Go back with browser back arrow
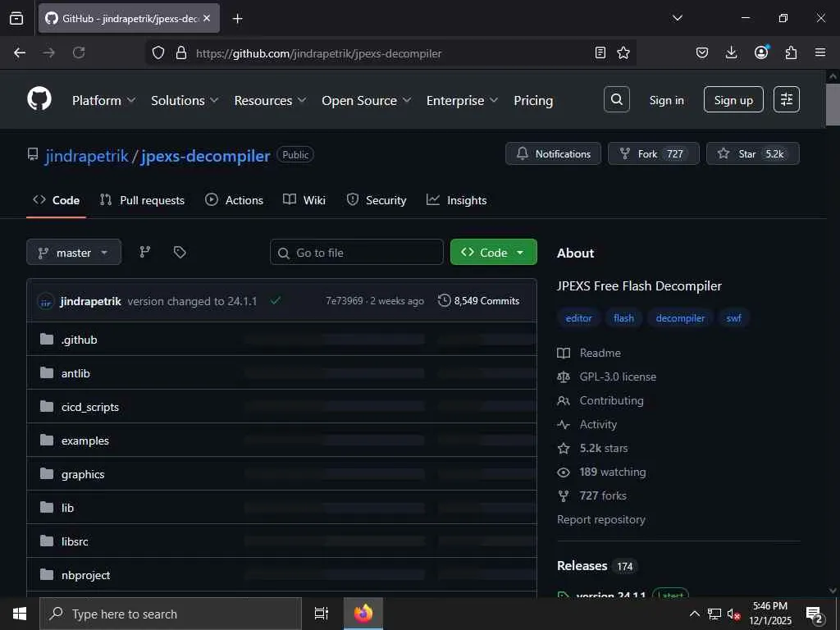Image resolution: width=840 pixels, height=630 pixels. click(x=20, y=52)
